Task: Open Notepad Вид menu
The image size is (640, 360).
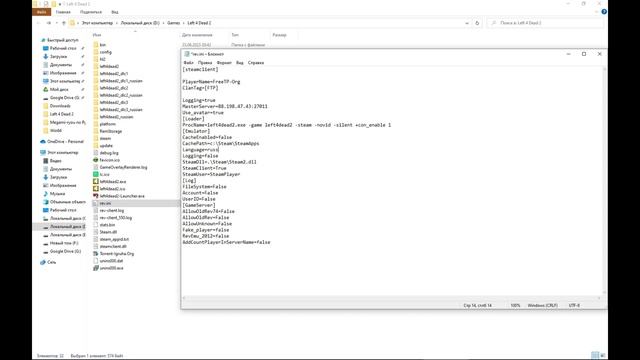Action: tap(240, 63)
